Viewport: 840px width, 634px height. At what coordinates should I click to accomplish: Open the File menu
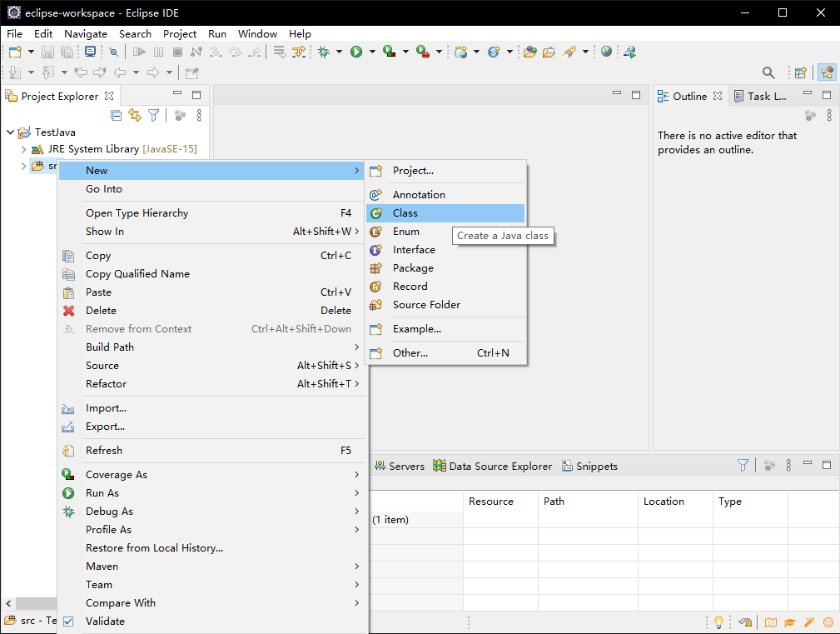14,34
